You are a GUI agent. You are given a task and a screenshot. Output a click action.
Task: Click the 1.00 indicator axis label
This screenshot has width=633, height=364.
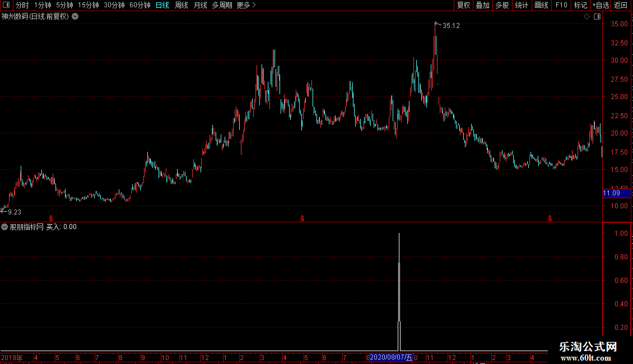(x=621, y=234)
